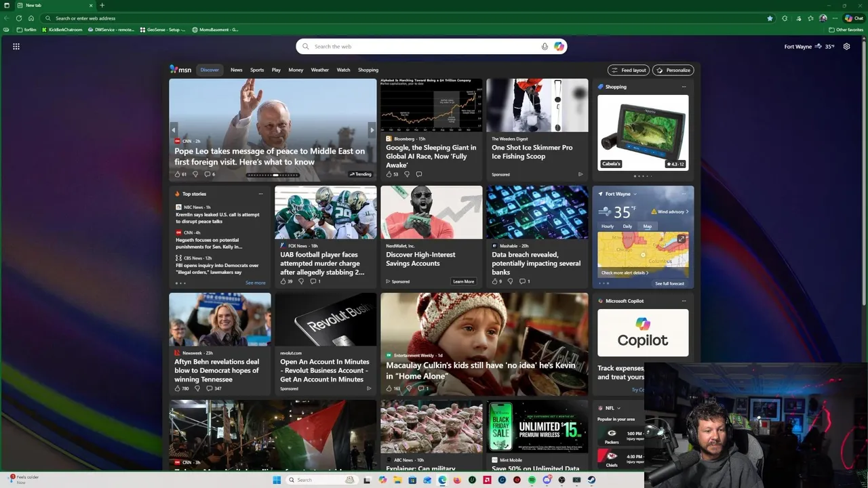Expand the weather map fullscreen icon
This screenshot has height=488, width=868.
[682, 239]
